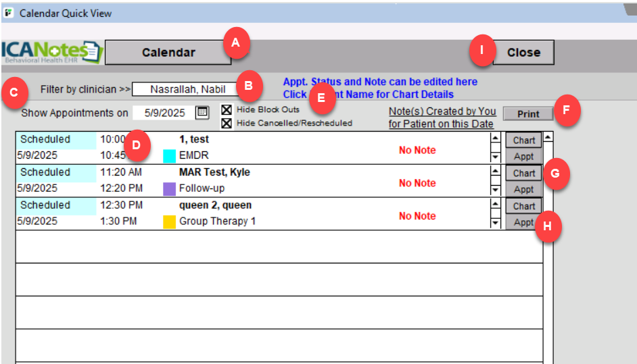
Task: Click down arrow of MAR Test note scrollbar
Action: (x=495, y=190)
